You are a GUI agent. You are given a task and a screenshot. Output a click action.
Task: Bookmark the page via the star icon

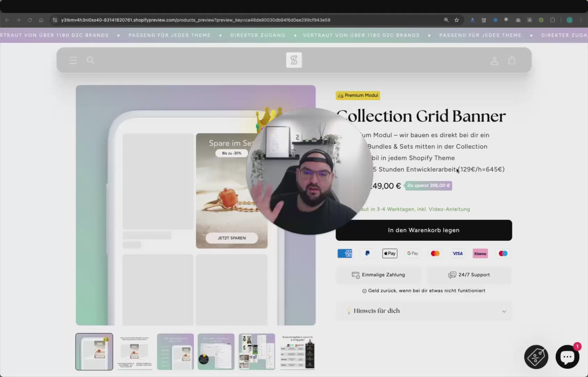(457, 20)
